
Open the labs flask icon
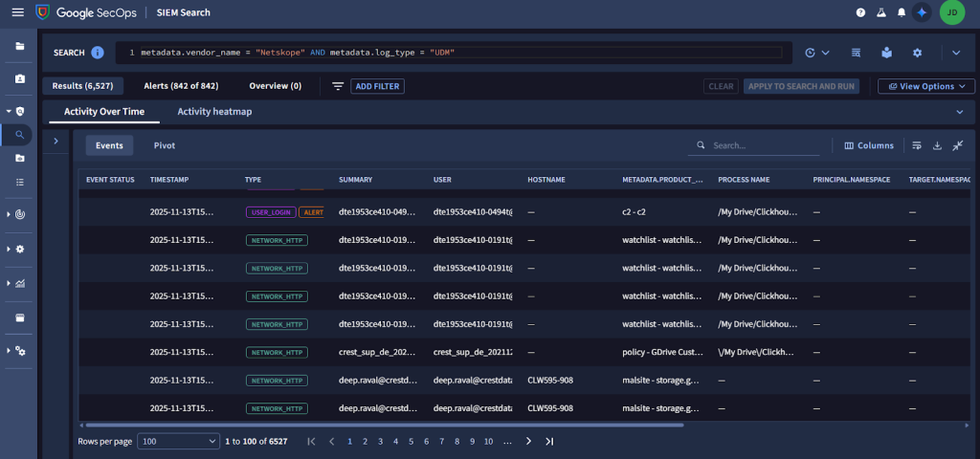(881, 12)
